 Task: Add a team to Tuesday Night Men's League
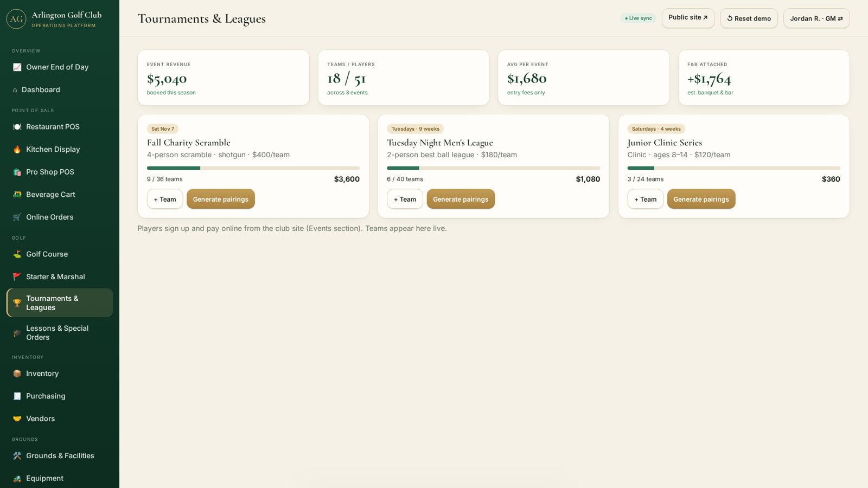click(405, 199)
